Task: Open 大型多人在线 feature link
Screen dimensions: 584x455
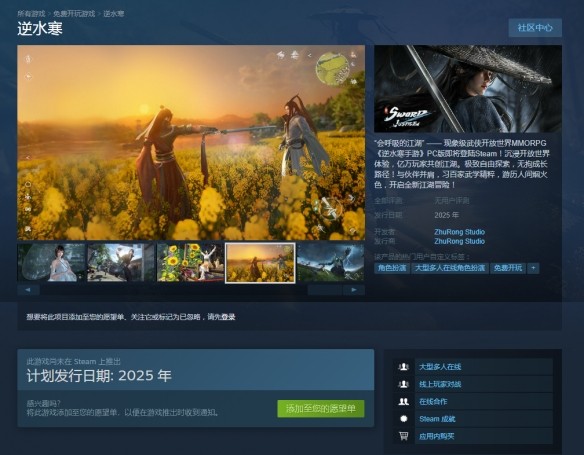Action: 440,367
